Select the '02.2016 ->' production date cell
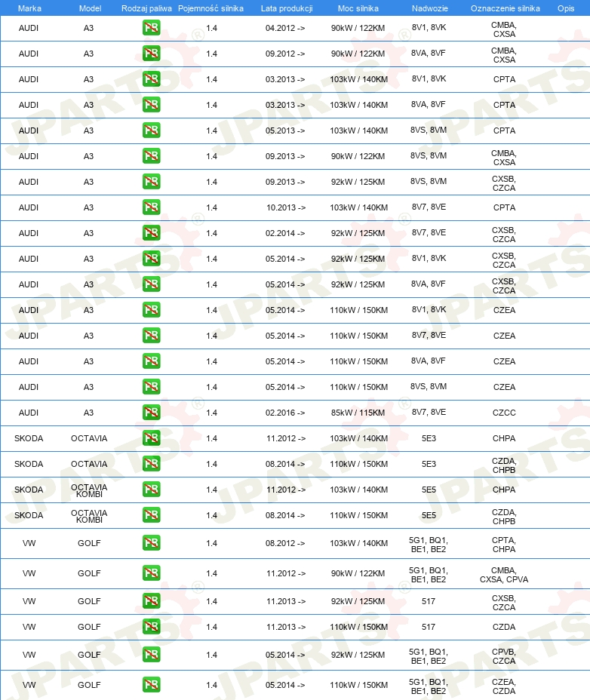Screen dimensions: 590x700 (x=285, y=413)
